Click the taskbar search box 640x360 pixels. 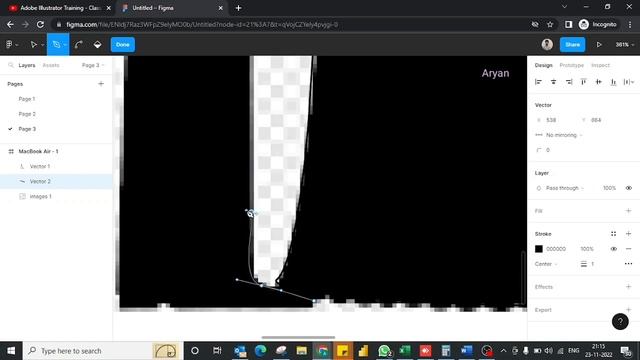pyautogui.click(x=103, y=351)
